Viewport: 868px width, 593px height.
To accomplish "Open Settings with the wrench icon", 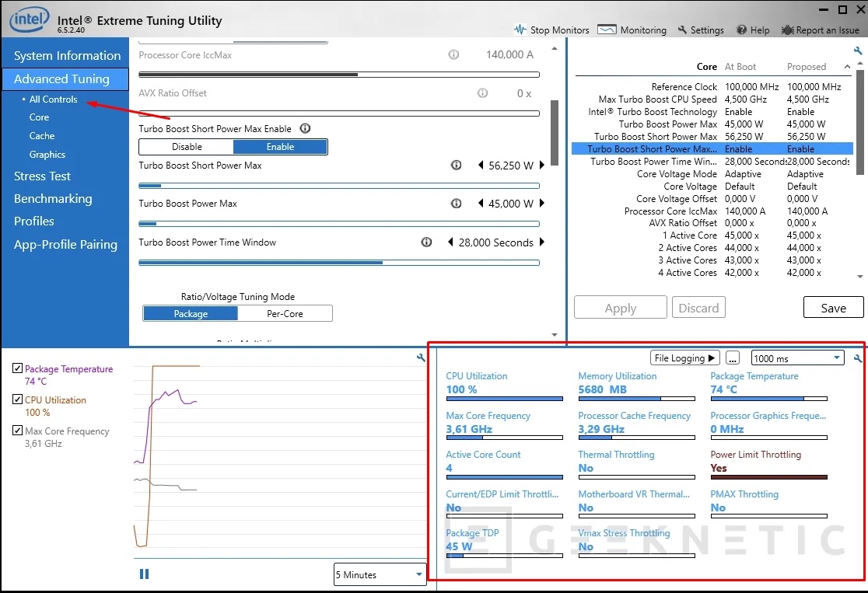I will pos(700,30).
